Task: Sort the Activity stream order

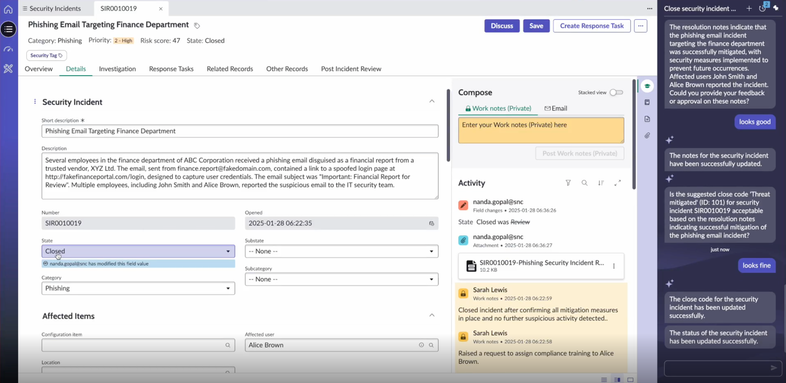Action: tap(601, 183)
